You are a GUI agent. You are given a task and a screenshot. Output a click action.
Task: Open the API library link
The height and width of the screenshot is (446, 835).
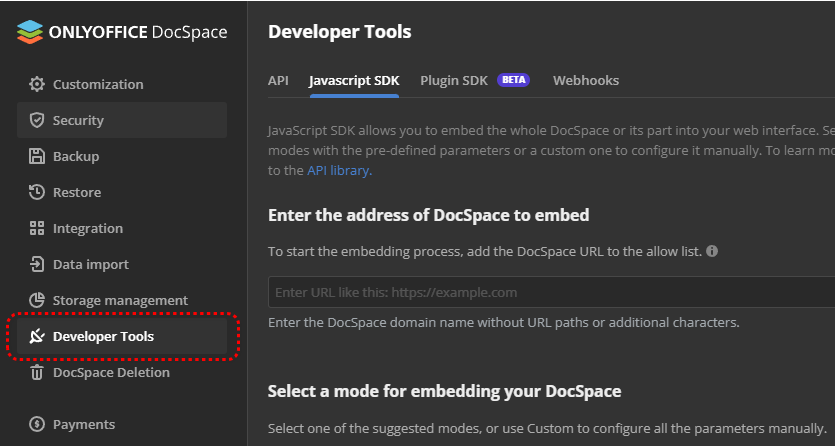pyautogui.click(x=339, y=170)
